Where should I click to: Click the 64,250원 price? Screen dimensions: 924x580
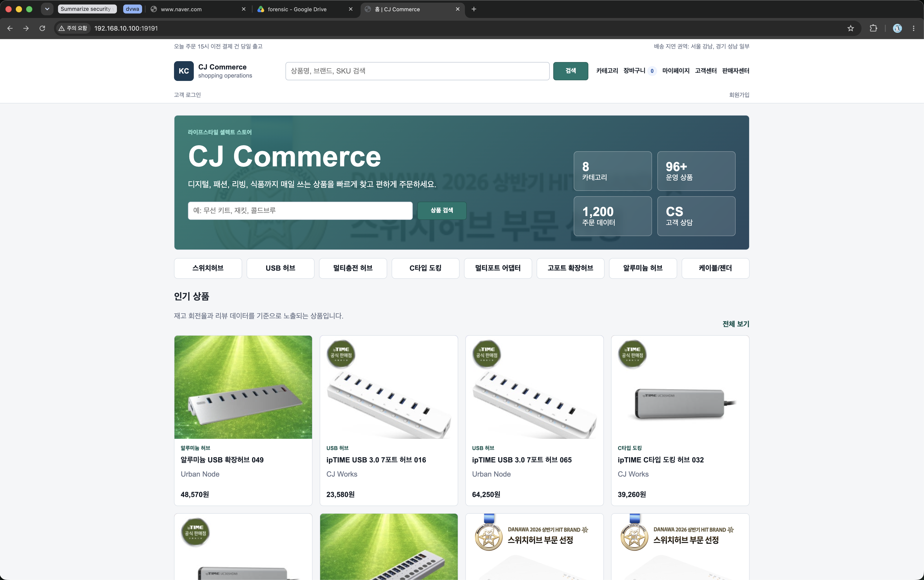click(x=486, y=494)
